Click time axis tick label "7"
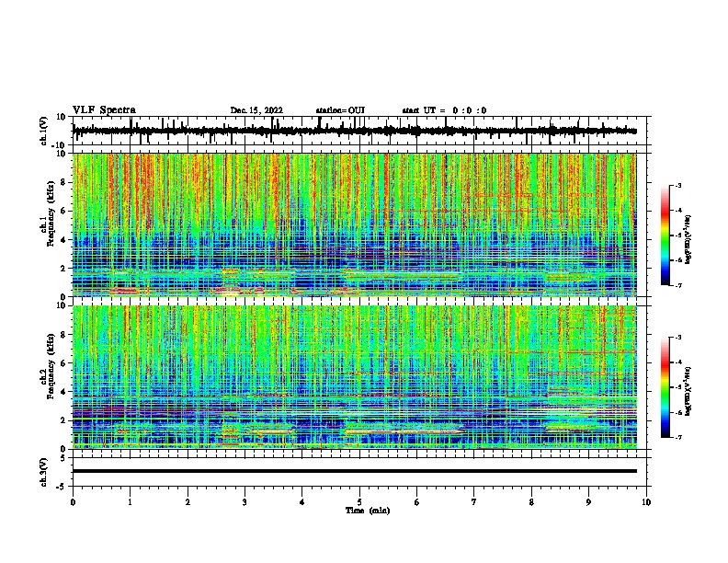 [474, 502]
